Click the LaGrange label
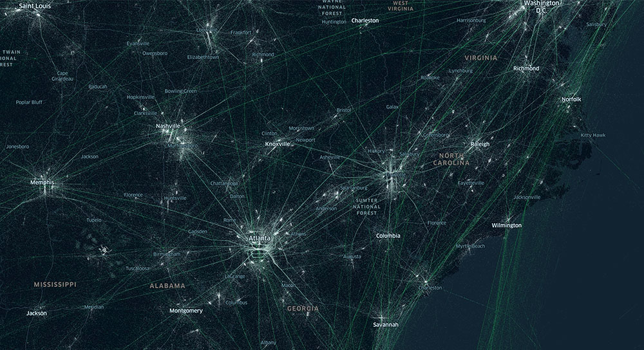 (235, 277)
